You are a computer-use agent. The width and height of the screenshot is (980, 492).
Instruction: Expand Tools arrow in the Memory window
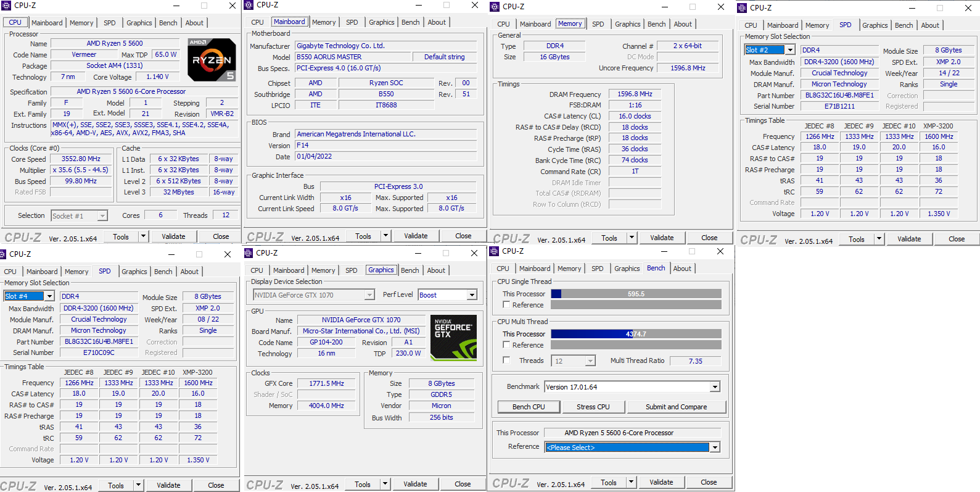pyautogui.click(x=632, y=238)
